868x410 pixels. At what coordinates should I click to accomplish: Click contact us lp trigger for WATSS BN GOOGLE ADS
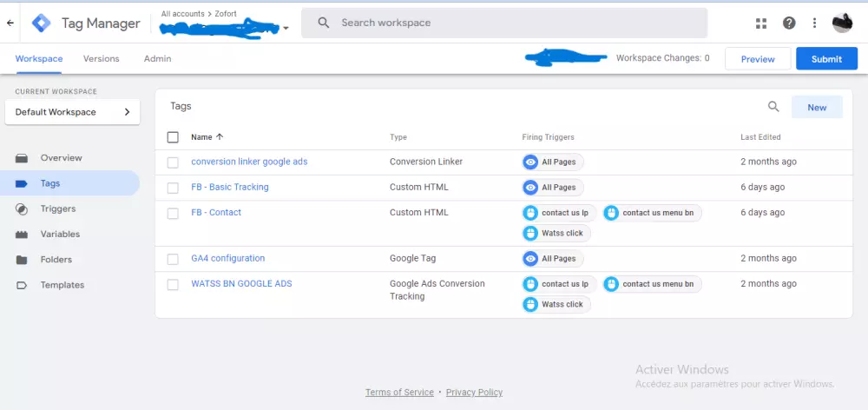559,284
